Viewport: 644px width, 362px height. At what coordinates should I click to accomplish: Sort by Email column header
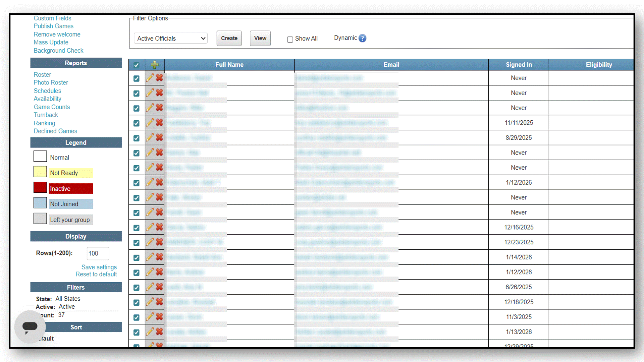391,65
